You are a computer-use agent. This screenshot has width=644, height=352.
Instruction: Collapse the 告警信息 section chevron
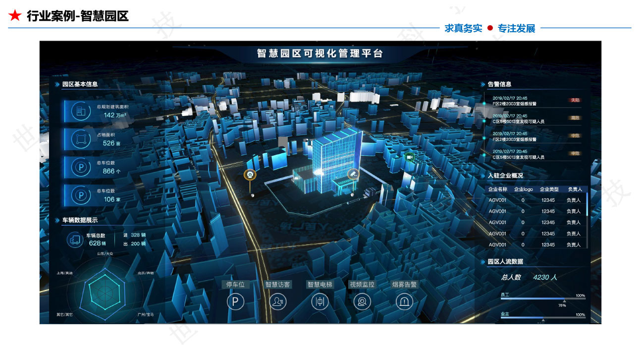pyautogui.click(x=483, y=84)
